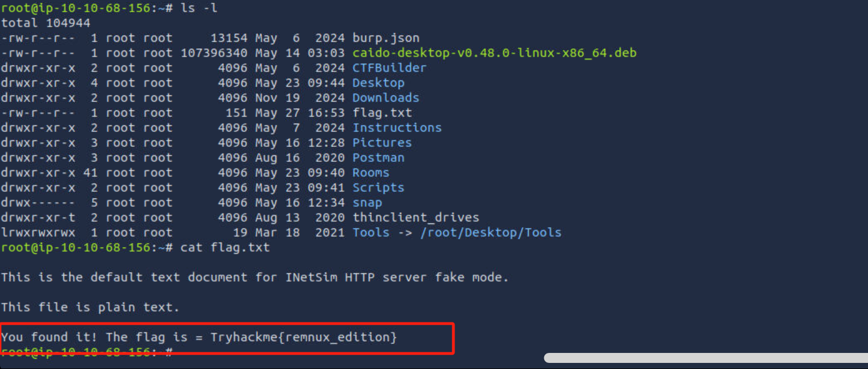
Task: Click the burp.json file name
Action: (x=386, y=38)
